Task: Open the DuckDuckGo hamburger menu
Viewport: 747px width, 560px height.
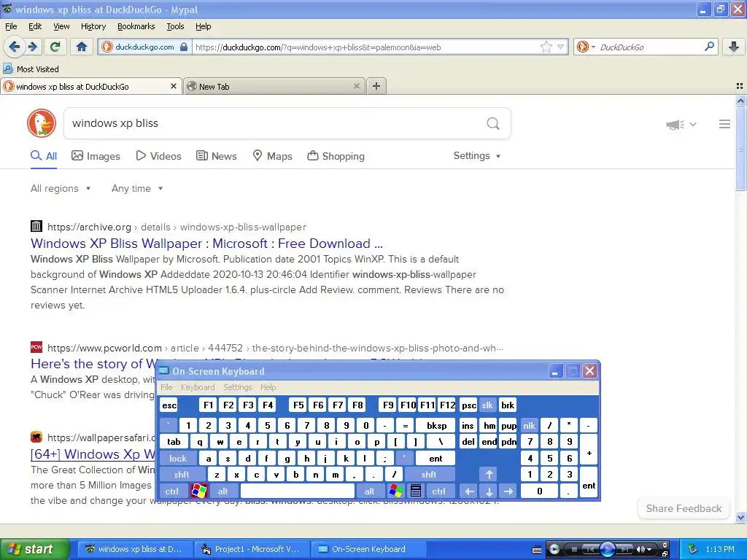Action: (724, 124)
